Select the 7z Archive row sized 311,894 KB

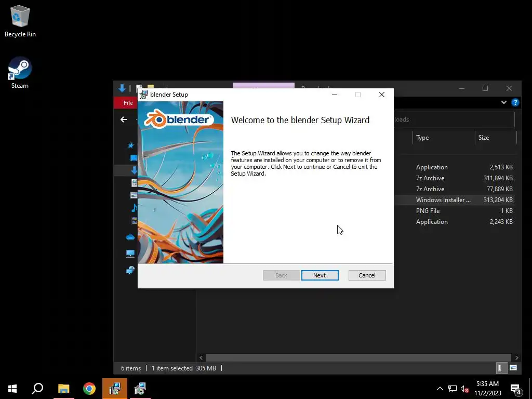[x=454, y=178]
